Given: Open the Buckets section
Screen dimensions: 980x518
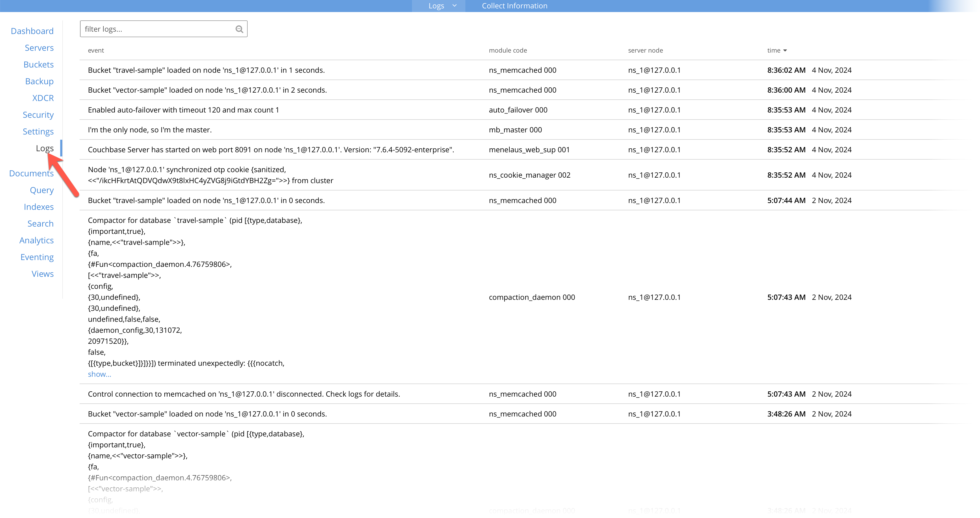Looking at the screenshot, I should 38,65.
